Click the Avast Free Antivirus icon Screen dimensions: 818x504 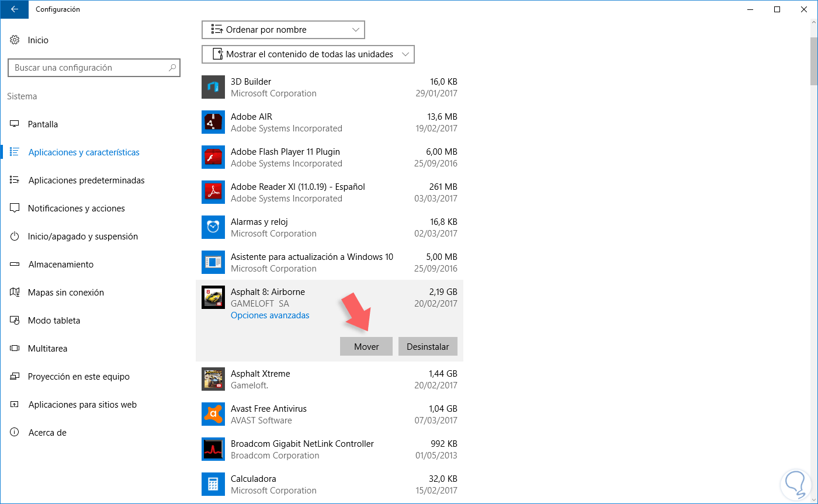(213, 415)
